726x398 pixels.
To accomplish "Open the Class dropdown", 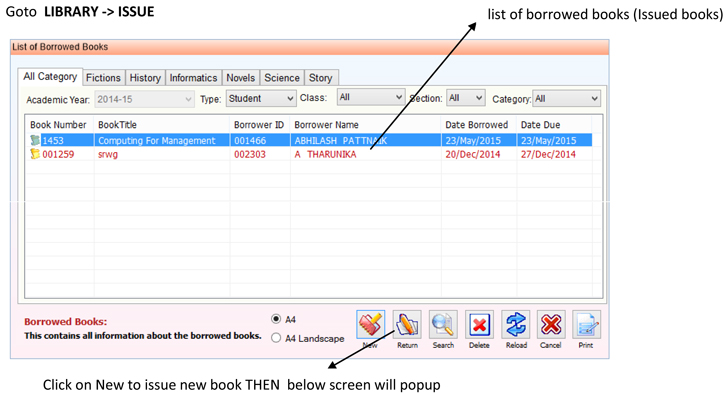I will click(x=371, y=97).
